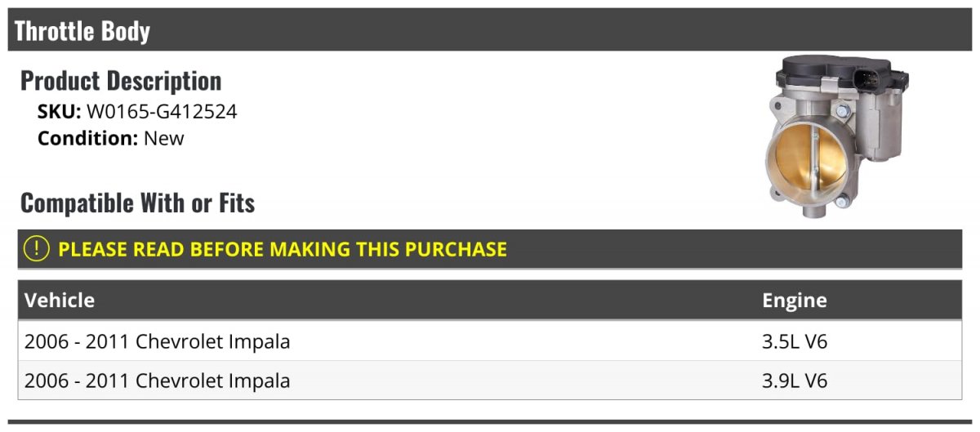Click the 3.9L V6 engine cell
980x432 pixels.
pyautogui.click(x=795, y=381)
